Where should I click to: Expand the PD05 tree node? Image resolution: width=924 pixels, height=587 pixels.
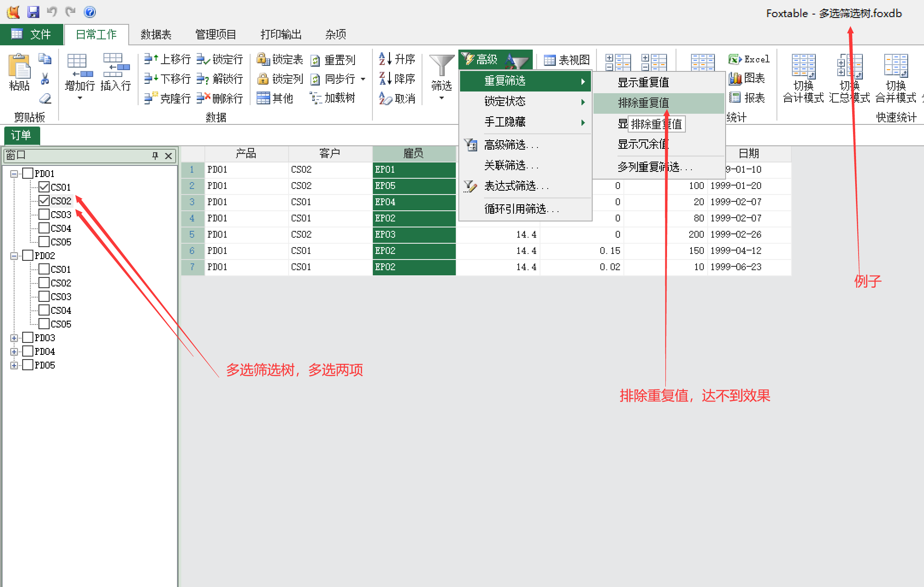coord(14,365)
